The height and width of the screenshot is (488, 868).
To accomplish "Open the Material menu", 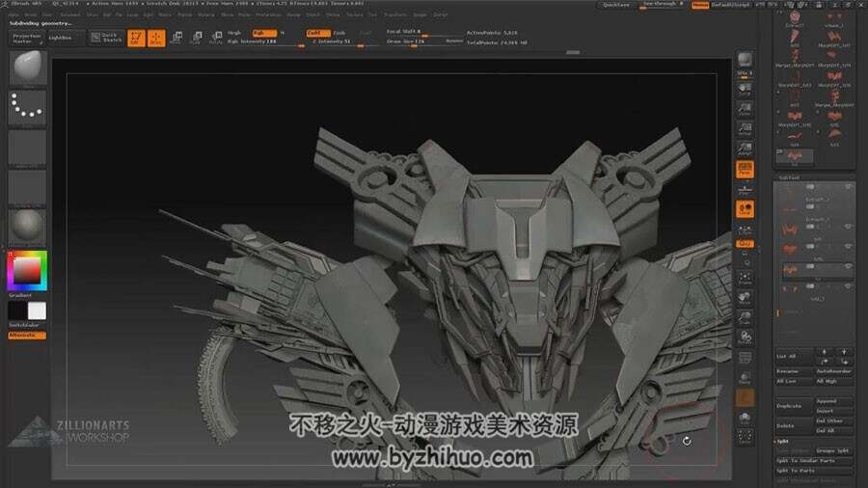I will click(x=206, y=14).
